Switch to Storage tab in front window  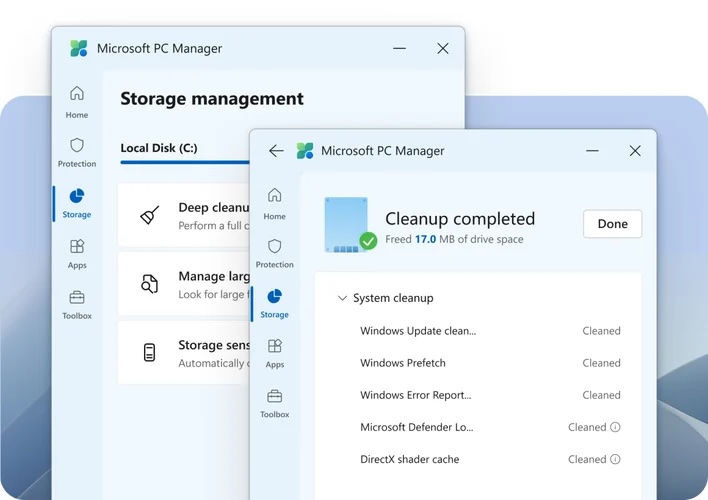click(274, 302)
